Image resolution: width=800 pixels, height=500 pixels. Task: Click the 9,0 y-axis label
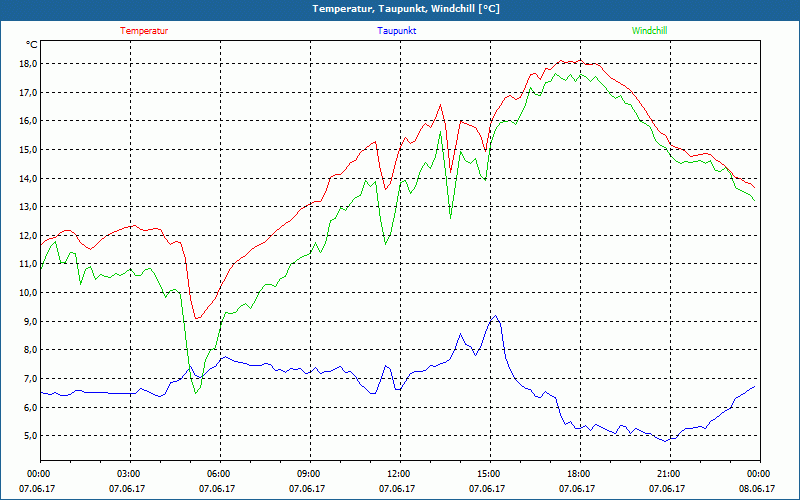30,321
